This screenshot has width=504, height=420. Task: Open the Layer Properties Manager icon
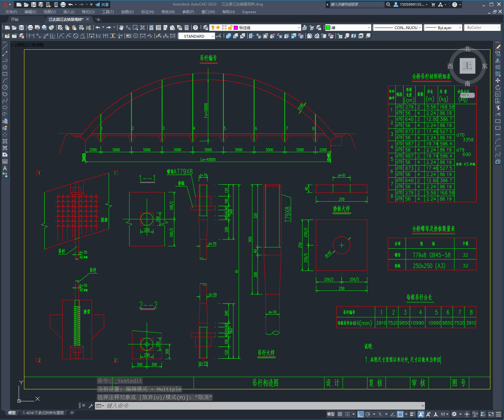206,28
